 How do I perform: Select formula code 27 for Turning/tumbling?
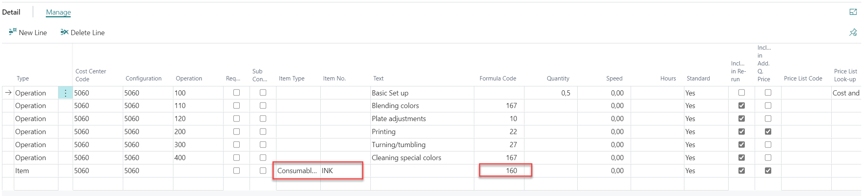tap(499, 145)
